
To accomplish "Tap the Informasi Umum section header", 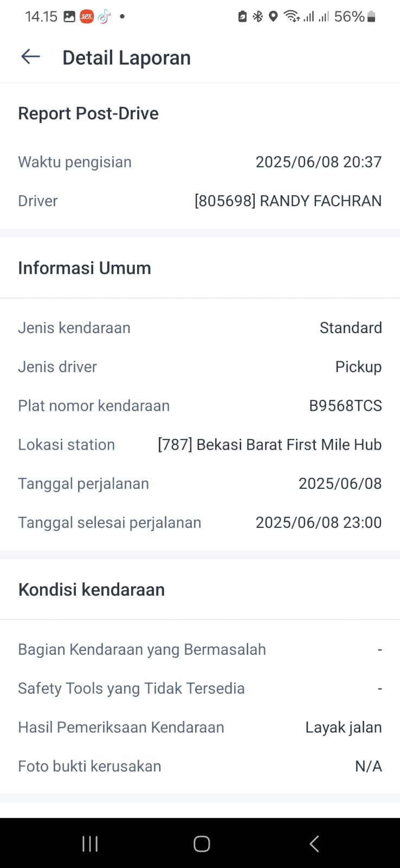I will tap(85, 268).
